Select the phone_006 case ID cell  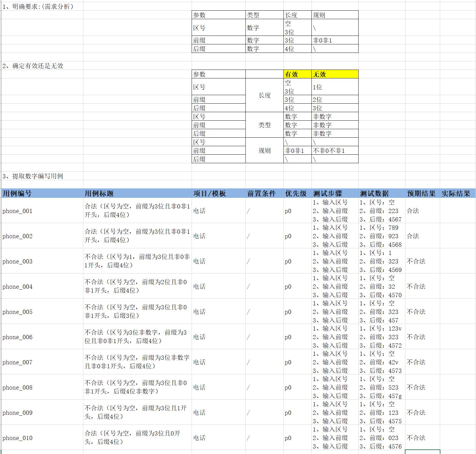pos(42,337)
